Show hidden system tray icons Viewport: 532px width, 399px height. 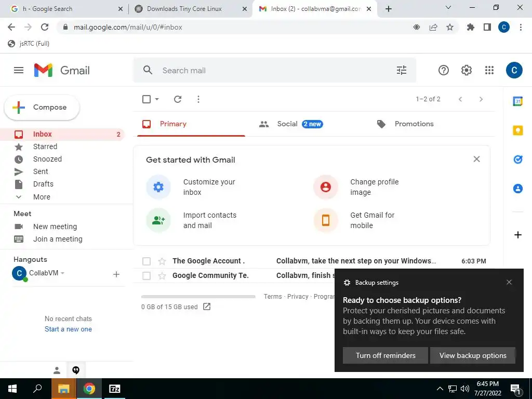(x=440, y=389)
